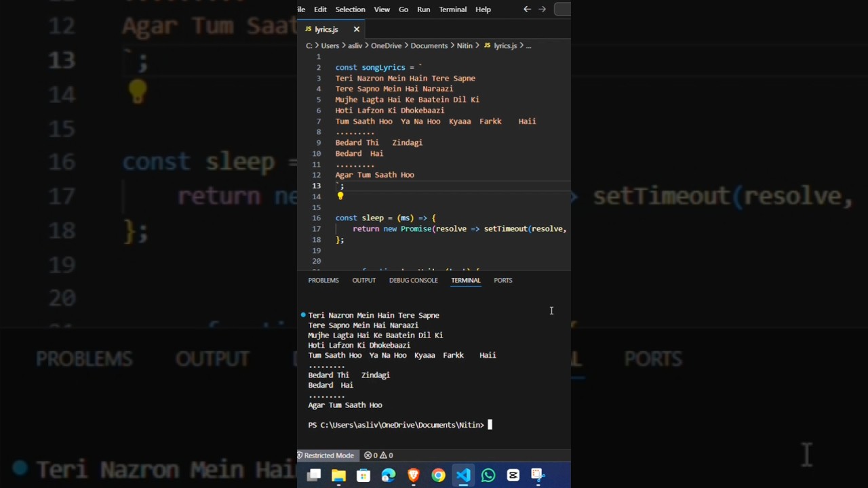Screen dimensions: 868x488
Task: Open the Terminal menu
Action: tap(452, 9)
